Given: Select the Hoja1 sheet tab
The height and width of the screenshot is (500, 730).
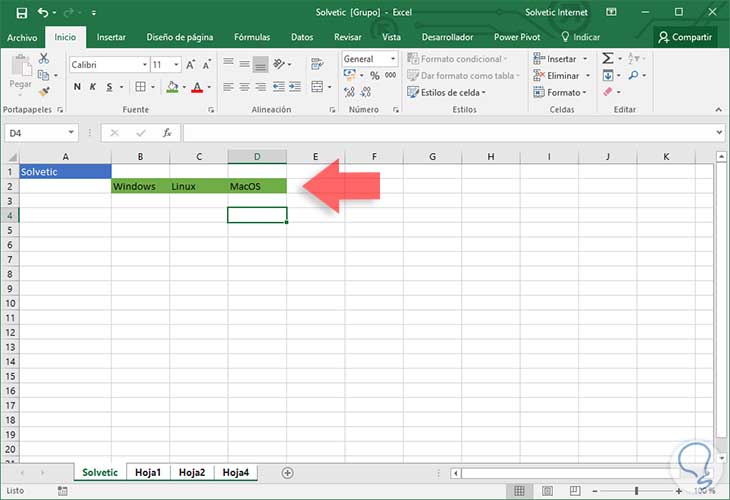Looking at the screenshot, I should pyautogui.click(x=148, y=473).
